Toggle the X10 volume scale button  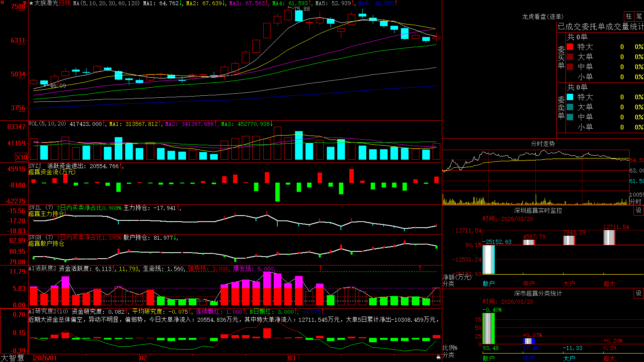tap(21, 157)
